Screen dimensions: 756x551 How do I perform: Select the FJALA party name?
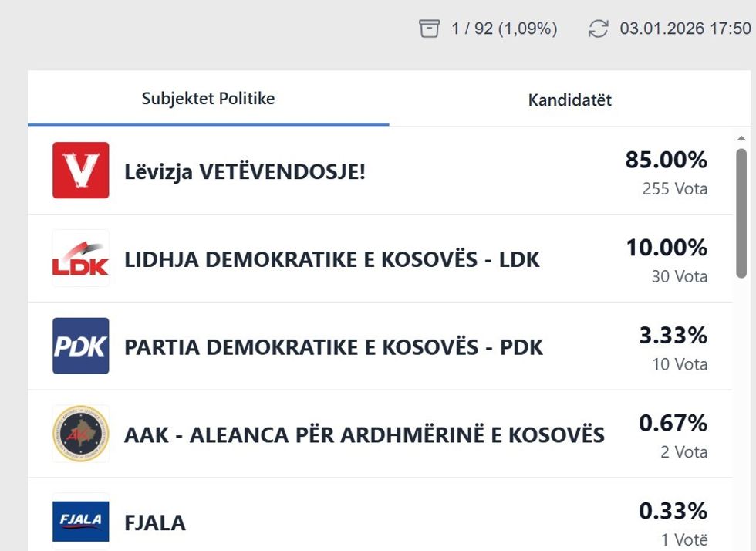tap(155, 523)
